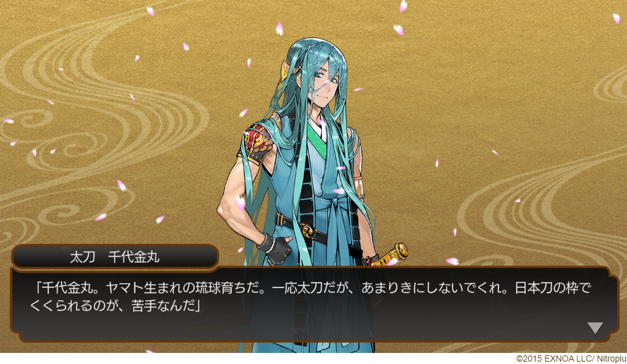The width and height of the screenshot is (627, 364).
Task: Click the round gold belt buckle
Action: 309,230
